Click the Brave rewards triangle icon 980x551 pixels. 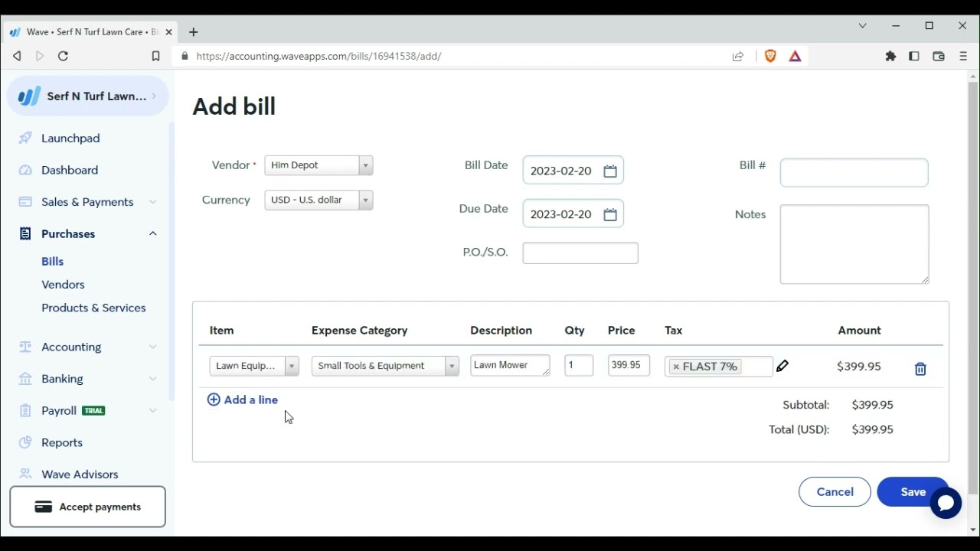[795, 56]
